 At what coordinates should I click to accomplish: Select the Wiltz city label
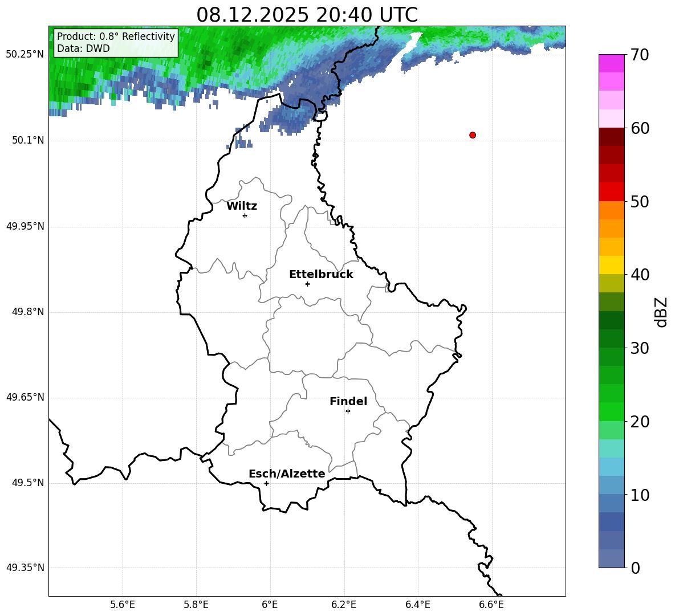(x=242, y=206)
